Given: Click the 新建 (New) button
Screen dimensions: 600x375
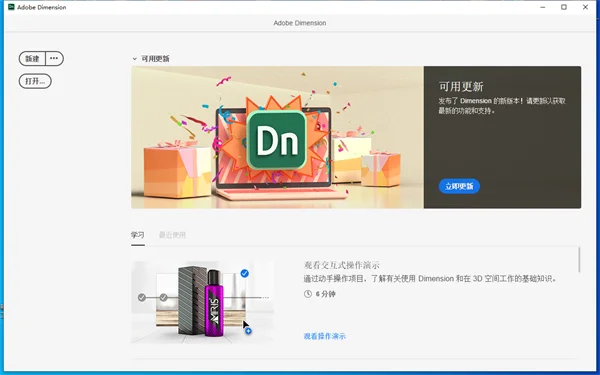Looking at the screenshot, I should pos(32,59).
